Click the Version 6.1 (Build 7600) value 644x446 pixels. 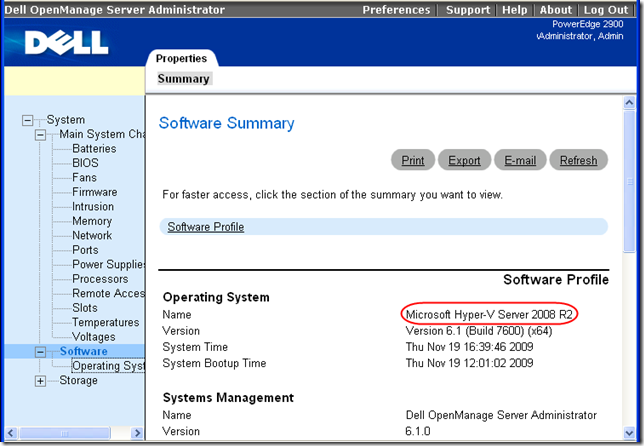[479, 331]
